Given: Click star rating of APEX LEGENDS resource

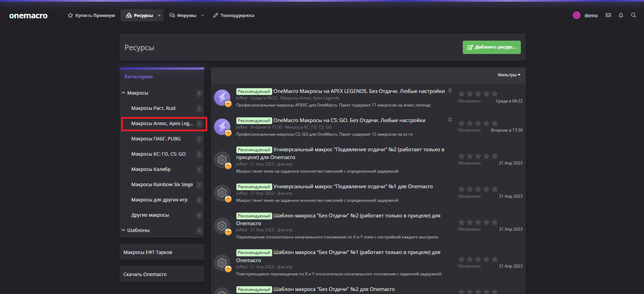Looking at the screenshot, I should [x=478, y=94].
